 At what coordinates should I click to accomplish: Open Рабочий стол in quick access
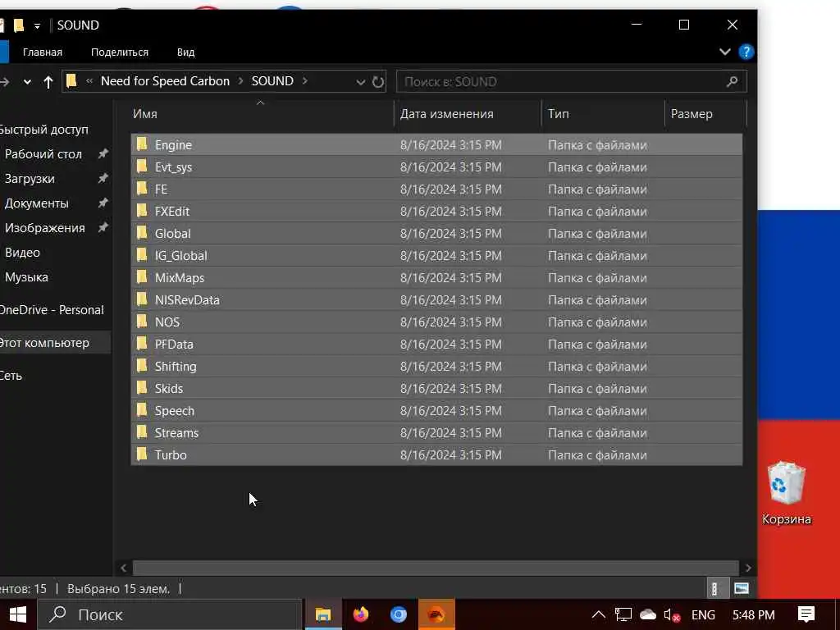[43, 154]
